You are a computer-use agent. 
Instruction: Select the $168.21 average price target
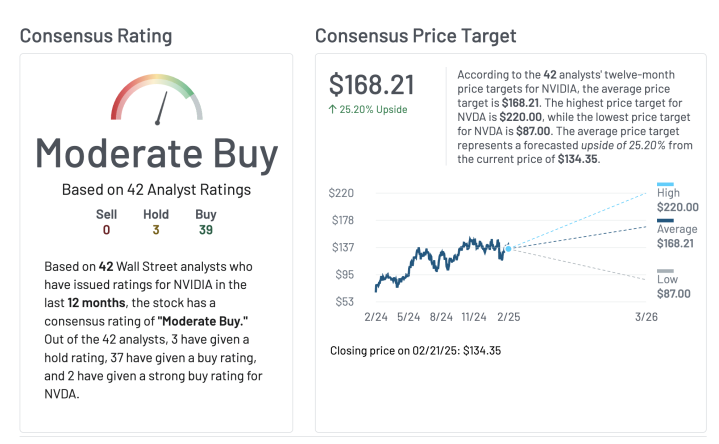pos(372,85)
